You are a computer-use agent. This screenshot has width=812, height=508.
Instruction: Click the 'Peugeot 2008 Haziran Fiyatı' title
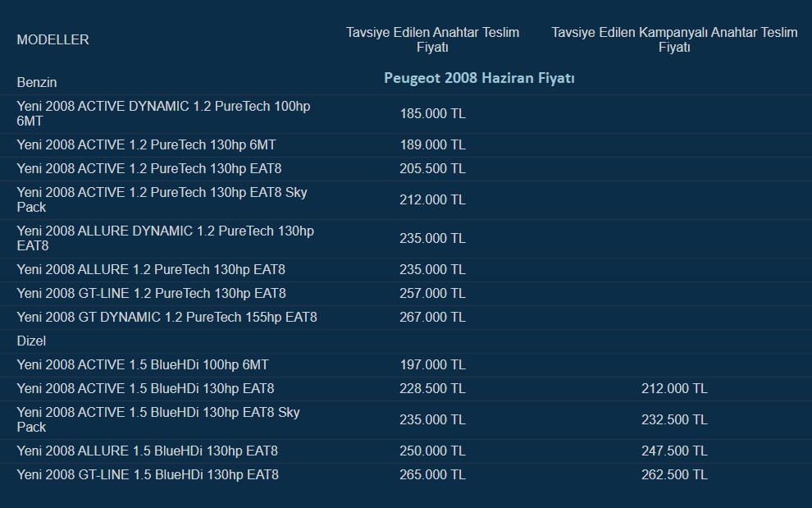[479, 78]
